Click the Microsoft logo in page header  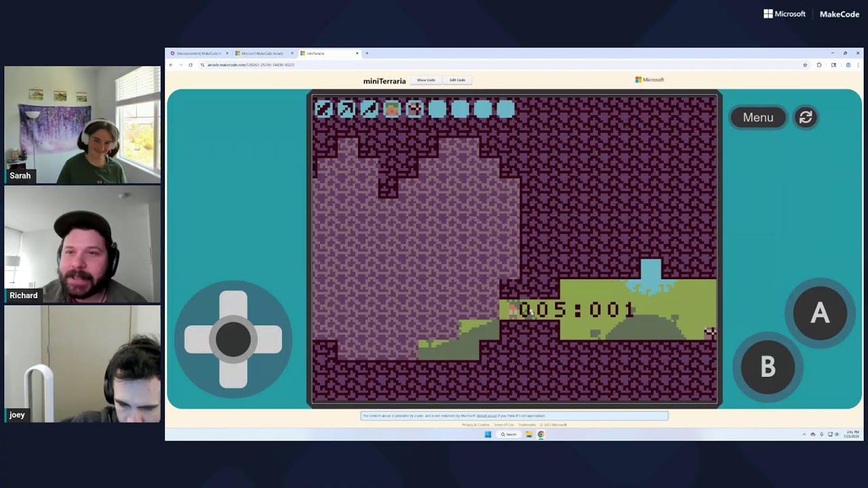pos(650,80)
